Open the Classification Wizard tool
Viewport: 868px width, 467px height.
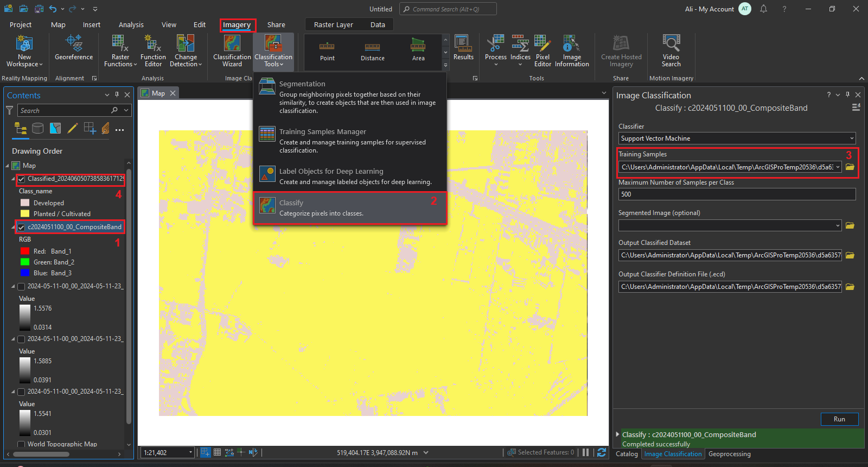tap(232, 51)
